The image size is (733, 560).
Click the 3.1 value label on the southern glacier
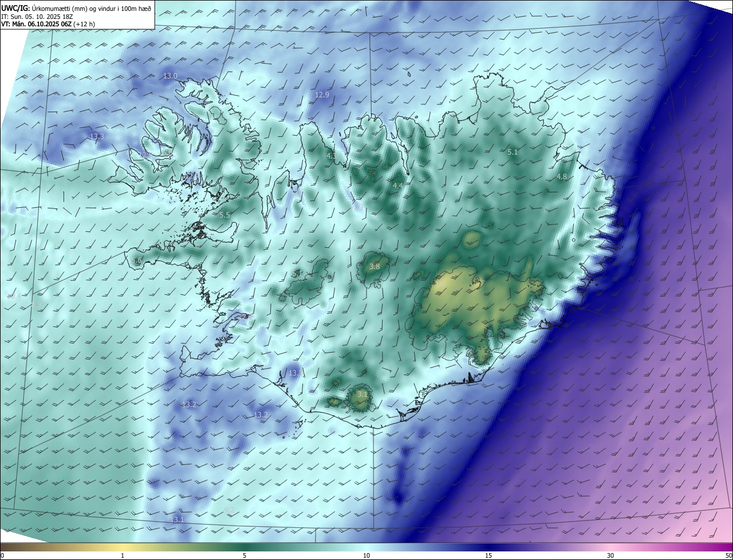362,394
